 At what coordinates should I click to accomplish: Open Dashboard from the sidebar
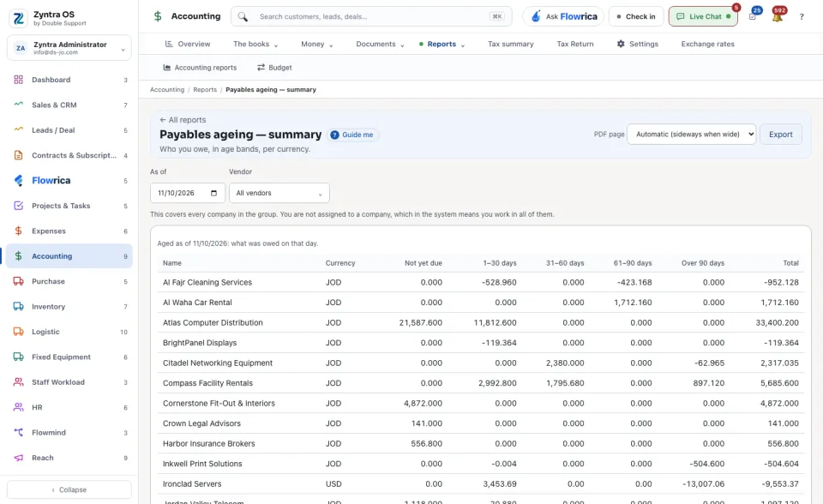pyautogui.click(x=69, y=80)
